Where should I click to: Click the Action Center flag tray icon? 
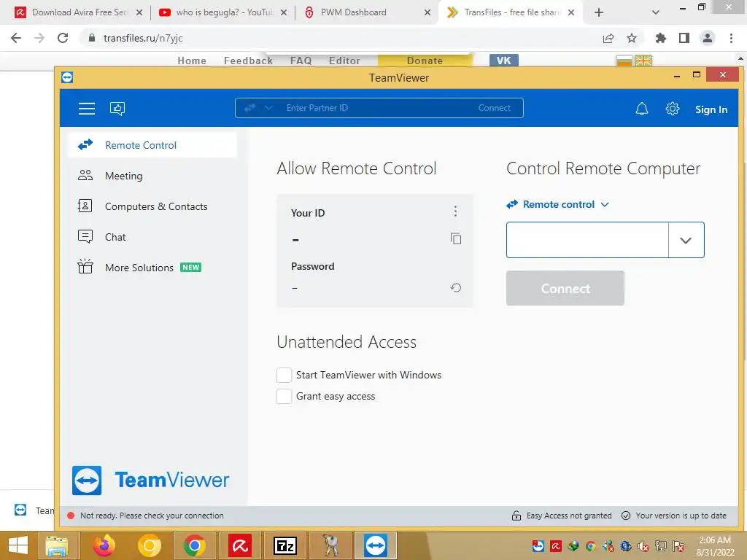point(679,546)
